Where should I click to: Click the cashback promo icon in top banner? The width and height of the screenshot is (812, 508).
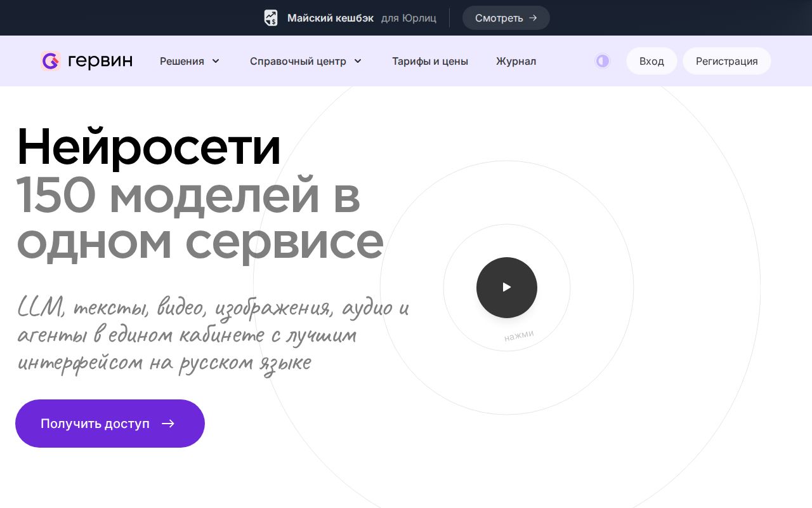(271, 18)
